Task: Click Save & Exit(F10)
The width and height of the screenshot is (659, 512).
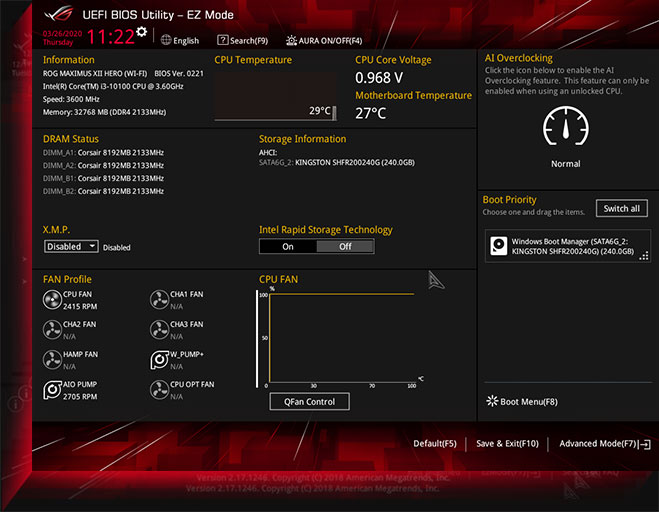Action: pyautogui.click(x=507, y=443)
